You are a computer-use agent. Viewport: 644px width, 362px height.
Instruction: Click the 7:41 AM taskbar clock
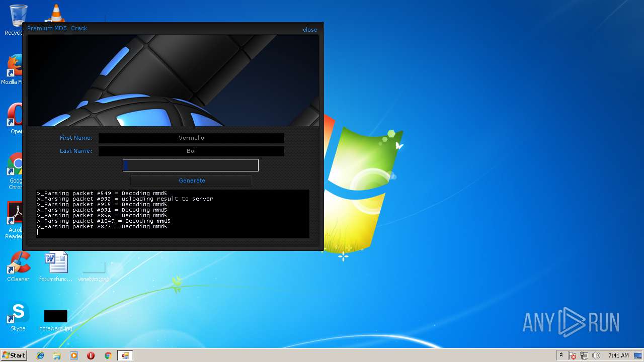pyautogui.click(x=618, y=355)
